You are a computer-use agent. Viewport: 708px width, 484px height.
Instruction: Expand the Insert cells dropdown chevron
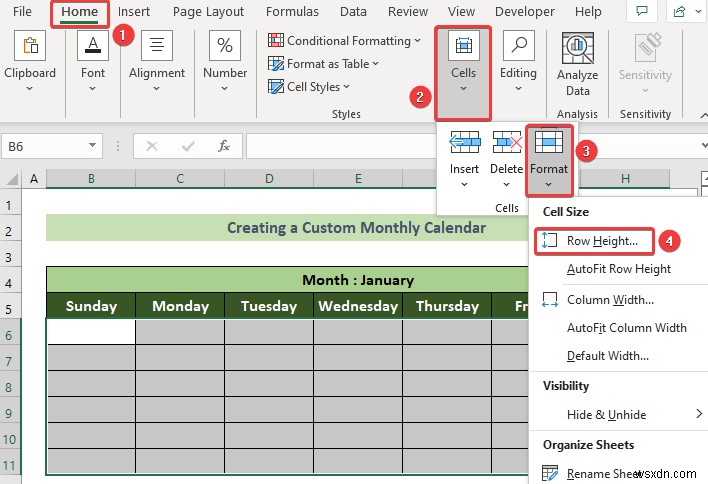pos(464,184)
